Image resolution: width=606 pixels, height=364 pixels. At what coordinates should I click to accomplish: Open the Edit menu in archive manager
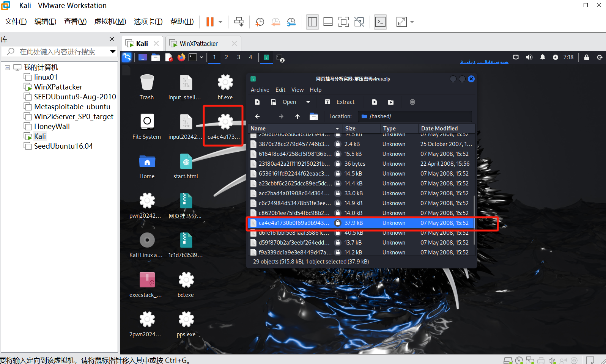(280, 90)
